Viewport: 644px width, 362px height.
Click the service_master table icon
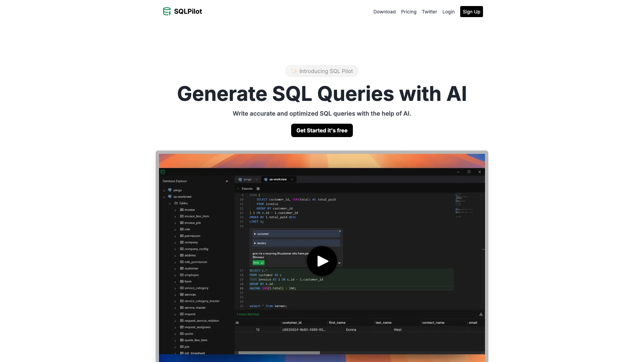tap(182, 308)
